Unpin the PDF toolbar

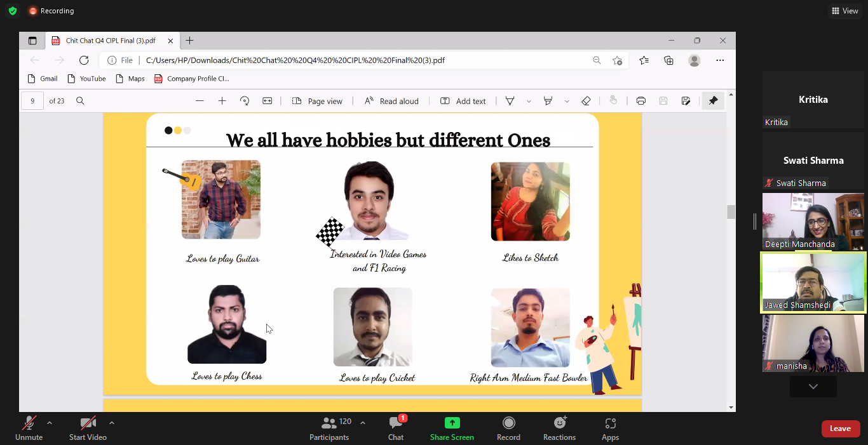[x=713, y=101]
